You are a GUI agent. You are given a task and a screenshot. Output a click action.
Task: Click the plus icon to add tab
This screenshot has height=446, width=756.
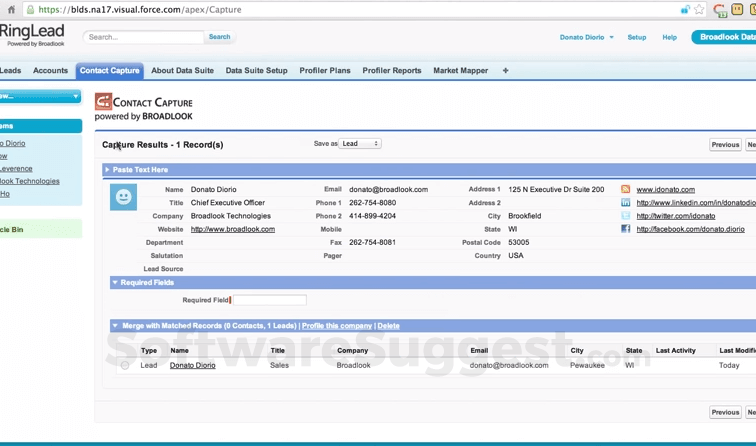[x=505, y=71]
